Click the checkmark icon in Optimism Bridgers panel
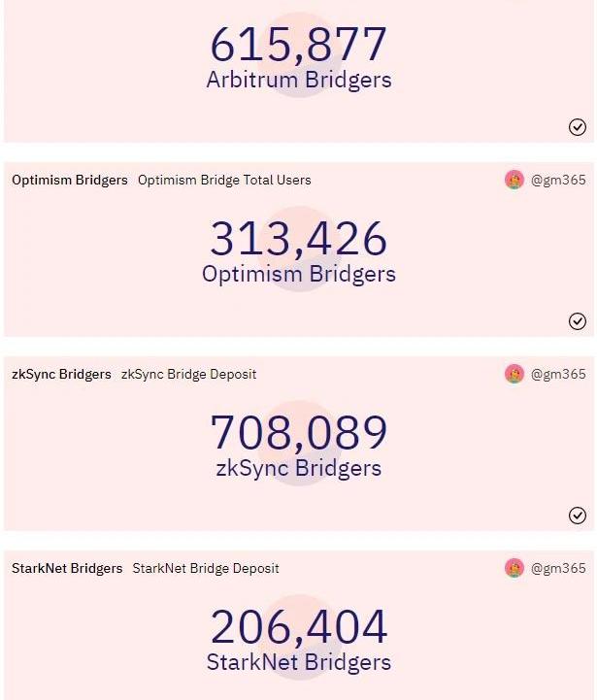This screenshot has width=597, height=700. [578, 321]
